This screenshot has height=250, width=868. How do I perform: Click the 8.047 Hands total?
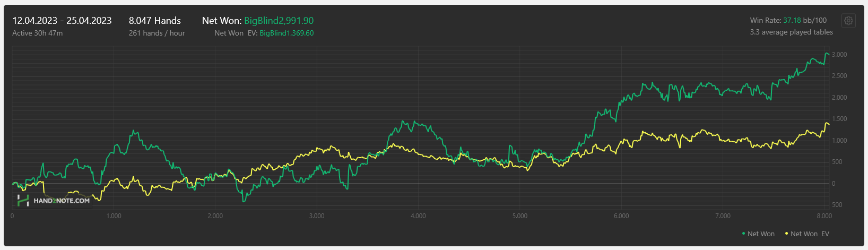tap(155, 21)
